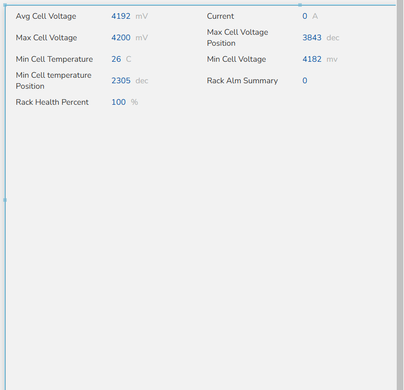Click the 4182 min cell voltage value
Screen dimensions: 404x390
click(x=312, y=59)
